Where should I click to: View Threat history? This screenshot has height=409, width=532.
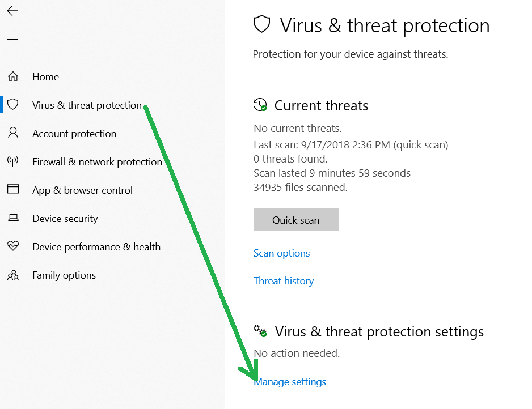pyautogui.click(x=284, y=280)
